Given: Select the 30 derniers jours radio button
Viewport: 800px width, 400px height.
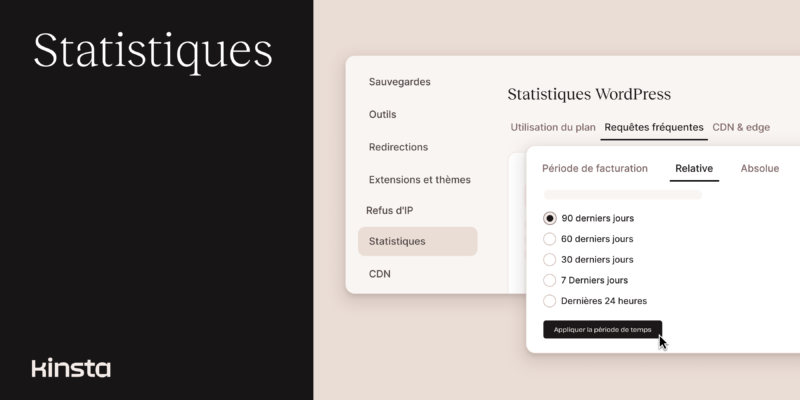Looking at the screenshot, I should (549, 260).
